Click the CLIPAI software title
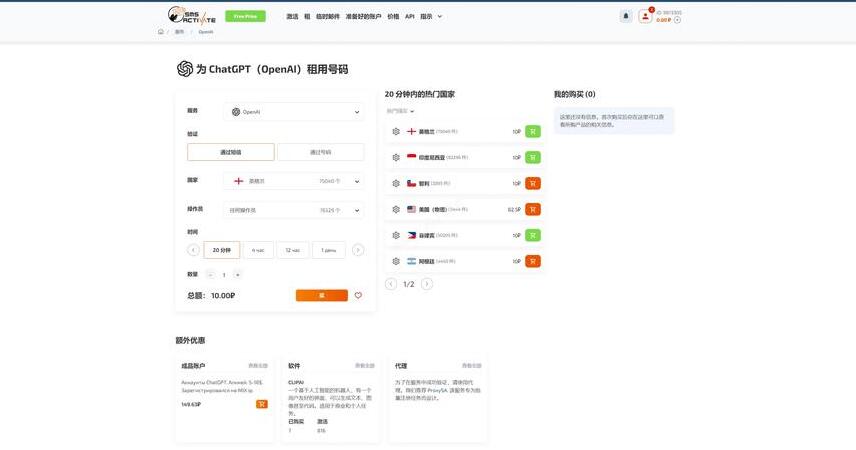The width and height of the screenshot is (856, 450). click(x=296, y=383)
